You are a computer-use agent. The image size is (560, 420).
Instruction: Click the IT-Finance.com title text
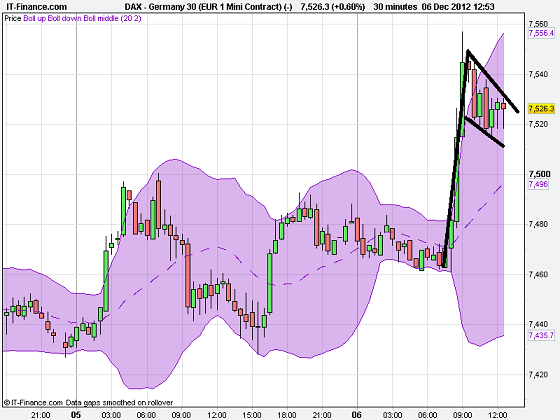[x=36, y=7]
